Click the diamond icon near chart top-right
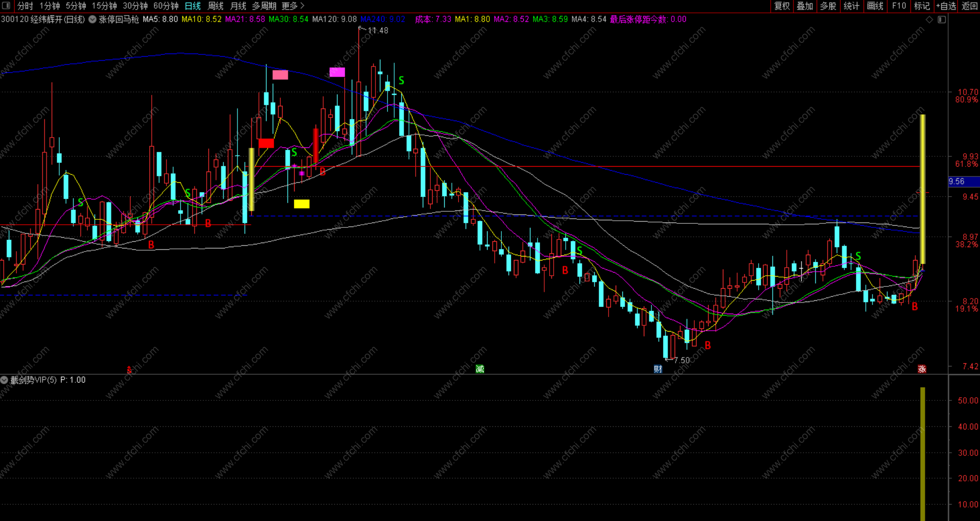The height and width of the screenshot is (521, 980). tap(929, 20)
